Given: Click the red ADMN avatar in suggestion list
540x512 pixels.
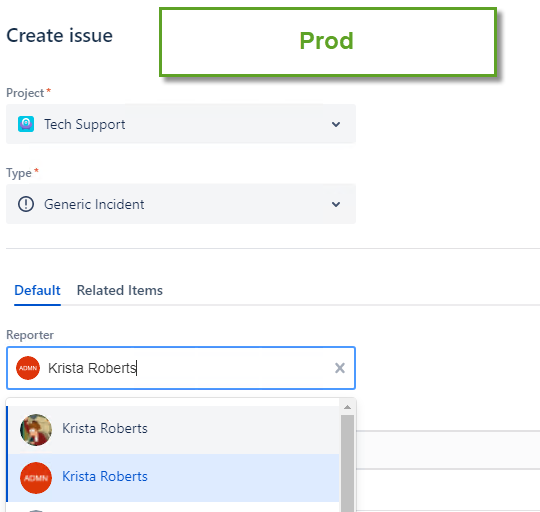Looking at the screenshot, I should tap(36, 478).
